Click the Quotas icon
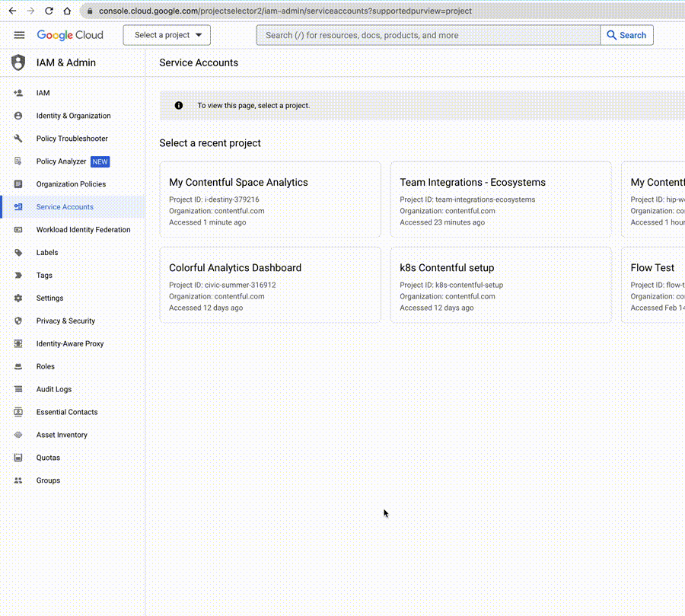The width and height of the screenshot is (685, 616). tap(18, 458)
